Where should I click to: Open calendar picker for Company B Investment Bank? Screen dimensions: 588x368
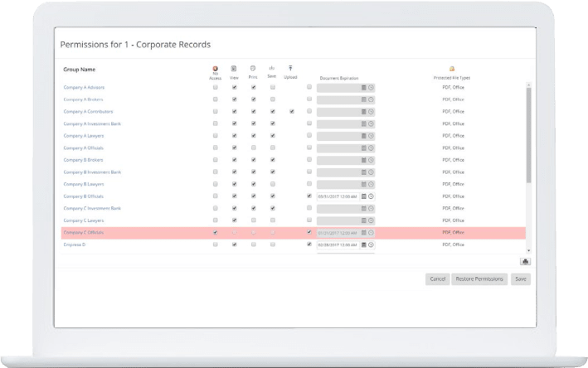click(x=363, y=172)
